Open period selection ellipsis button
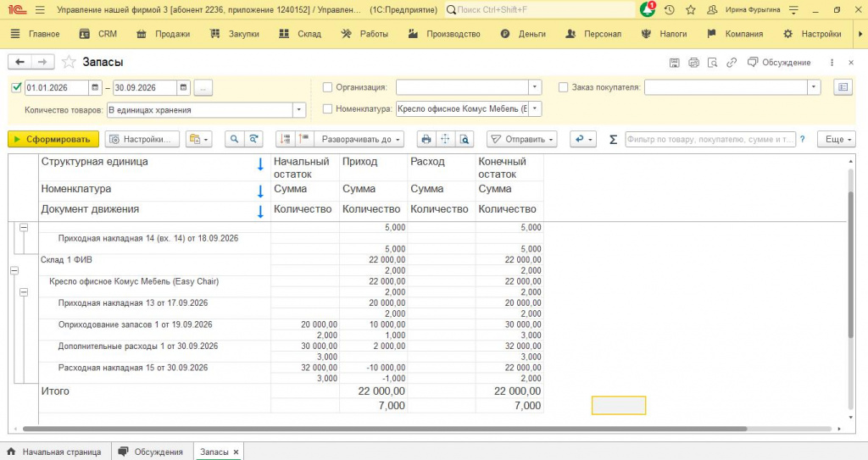Image resolution: width=868 pixels, height=460 pixels. pyautogui.click(x=203, y=87)
